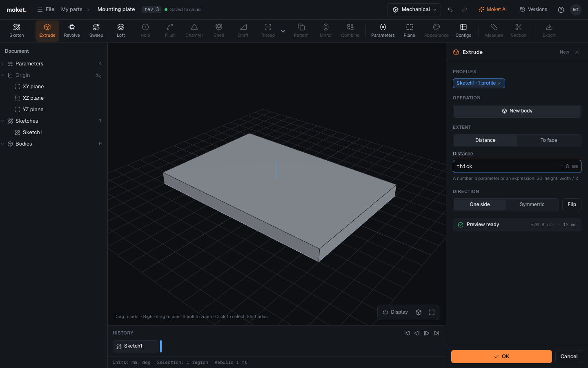This screenshot has height=368, width=588.
Task: Open the Mechanical workspace dropdown
Action: click(414, 10)
